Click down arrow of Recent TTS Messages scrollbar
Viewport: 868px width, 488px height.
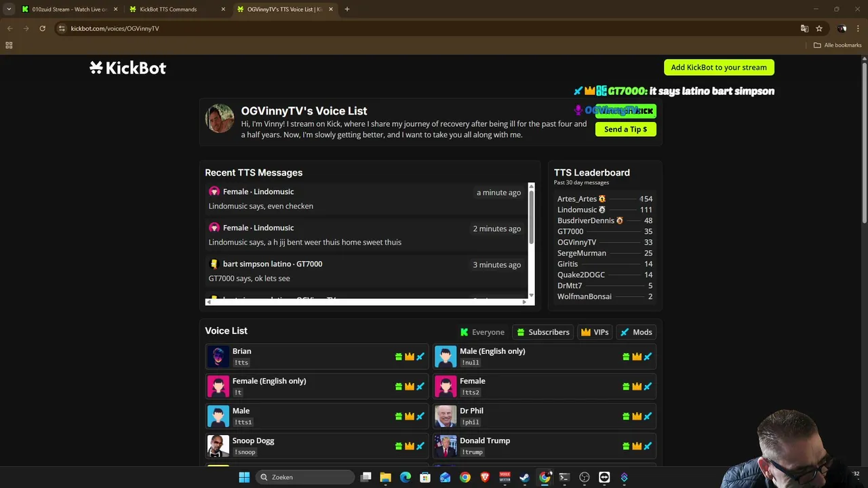(x=531, y=295)
